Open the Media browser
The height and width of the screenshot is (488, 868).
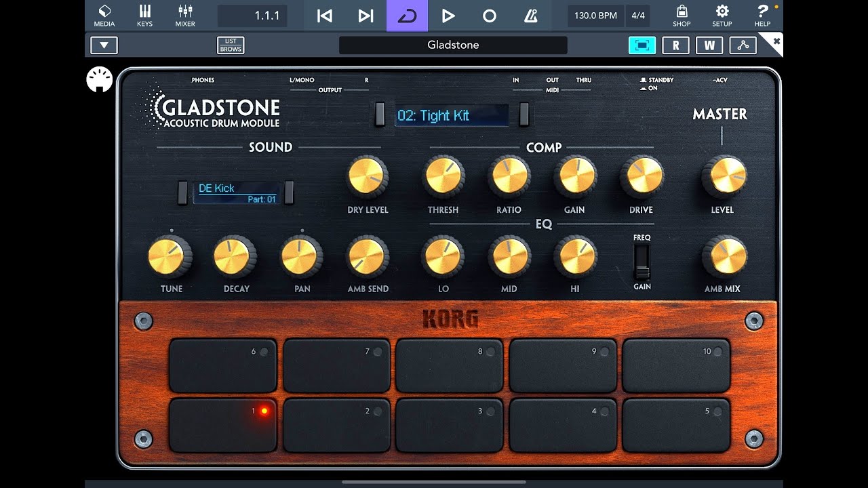click(104, 16)
